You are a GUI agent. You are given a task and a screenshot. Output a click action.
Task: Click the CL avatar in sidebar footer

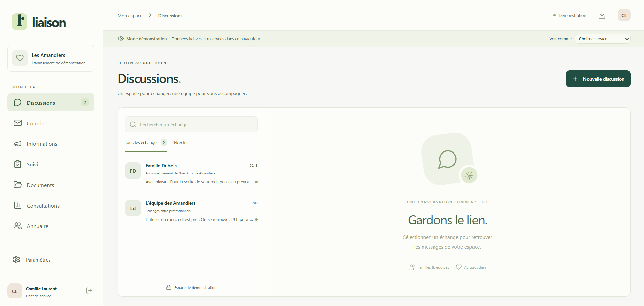pyautogui.click(x=15, y=291)
